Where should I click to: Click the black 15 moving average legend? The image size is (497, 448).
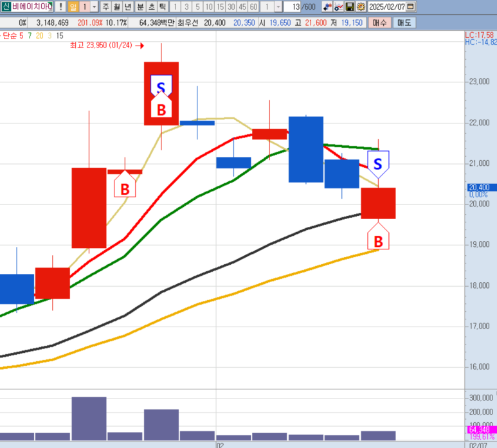[60, 36]
